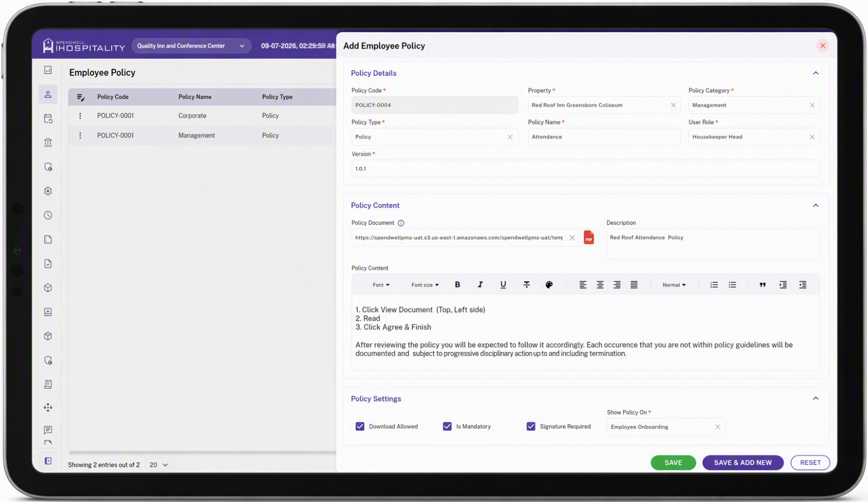
Task: Apply strikethrough formatting in the editor
Action: coord(526,285)
